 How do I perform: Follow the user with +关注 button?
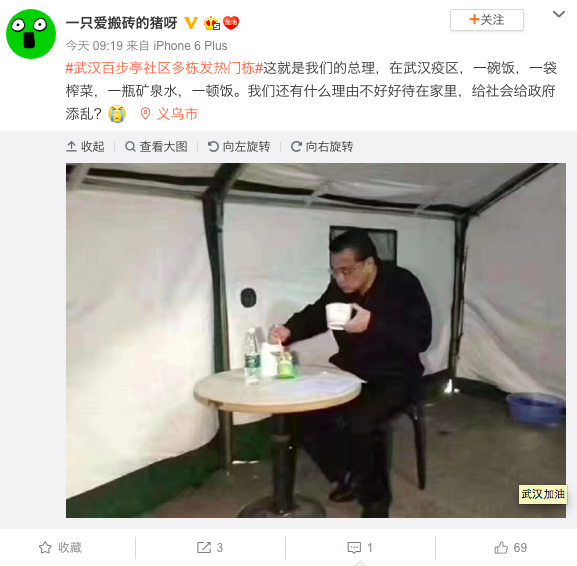(486, 20)
